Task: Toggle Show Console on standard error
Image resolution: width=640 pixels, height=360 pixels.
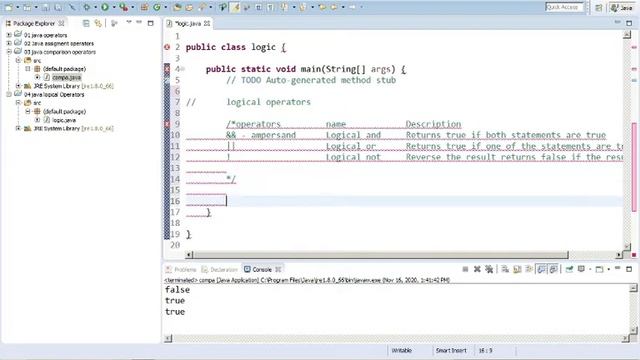Action: click(x=553, y=269)
